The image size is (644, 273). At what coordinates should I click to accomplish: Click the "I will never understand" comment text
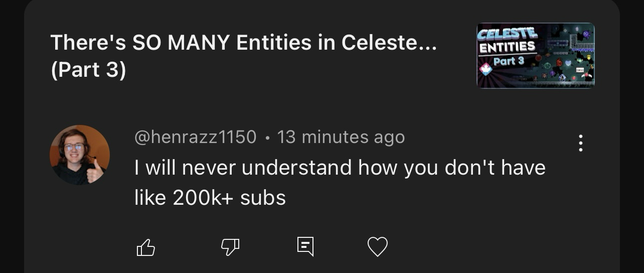point(340,168)
